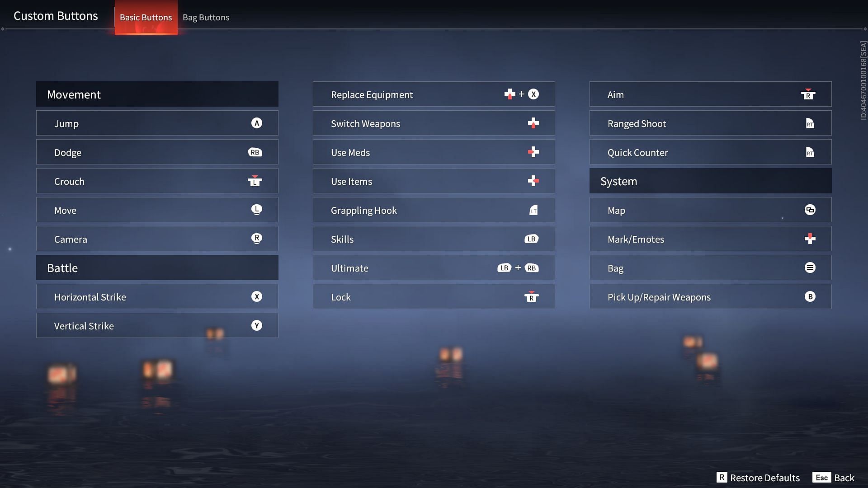The width and height of the screenshot is (868, 488).
Task: Click the Grappling Hook button icon
Action: [533, 210]
